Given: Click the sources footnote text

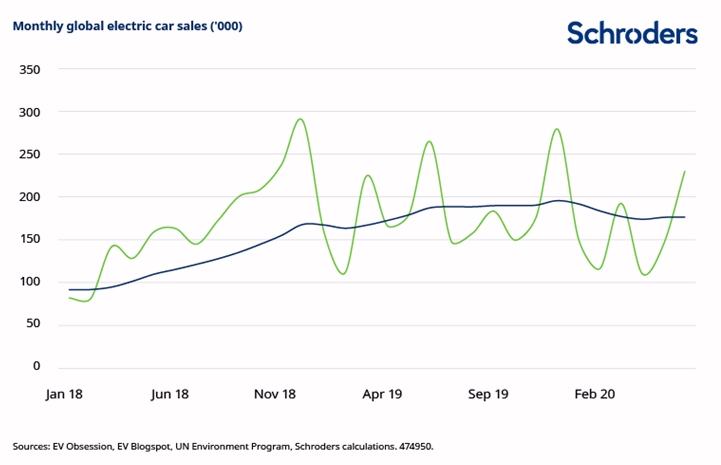Looking at the screenshot, I should [x=223, y=447].
